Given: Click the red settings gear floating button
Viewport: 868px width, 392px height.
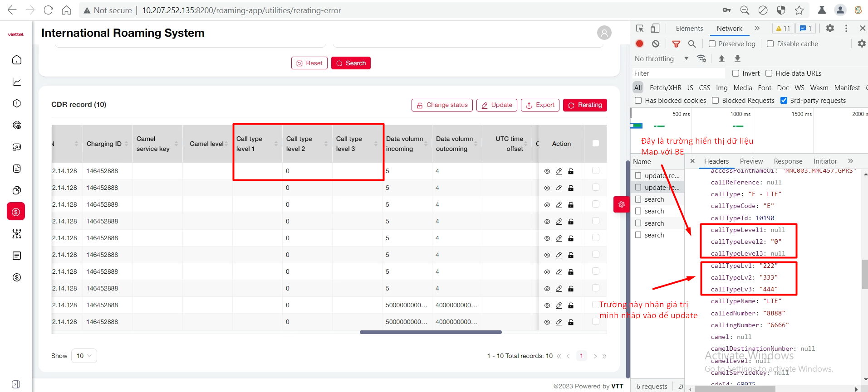Looking at the screenshot, I should [x=621, y=204].
